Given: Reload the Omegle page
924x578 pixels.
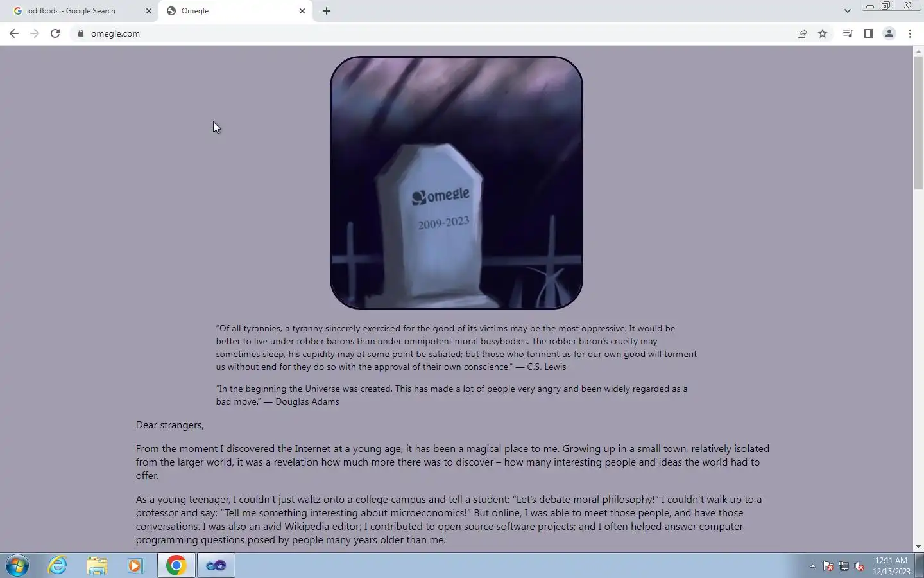Looking at the screenshot, I should (55, 33).
